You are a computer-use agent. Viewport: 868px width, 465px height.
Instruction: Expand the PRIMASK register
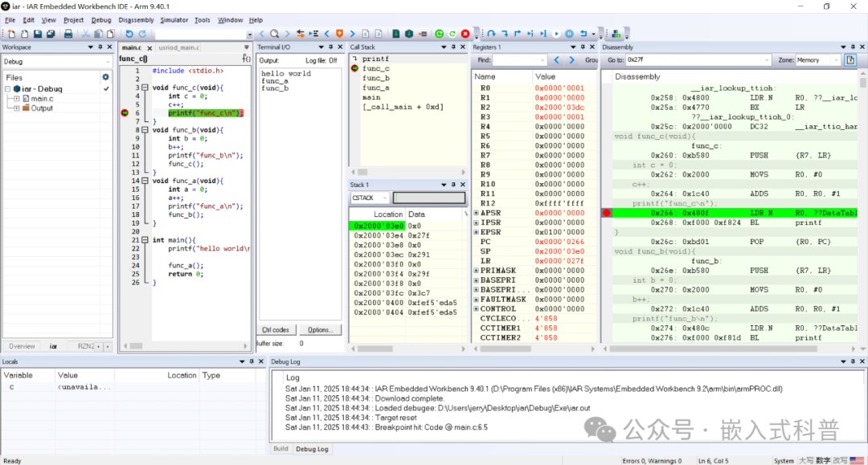(476, 271)
